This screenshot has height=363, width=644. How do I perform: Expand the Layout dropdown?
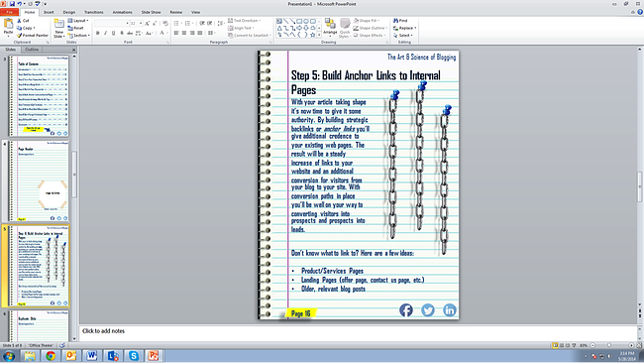[x=78, y=21]
